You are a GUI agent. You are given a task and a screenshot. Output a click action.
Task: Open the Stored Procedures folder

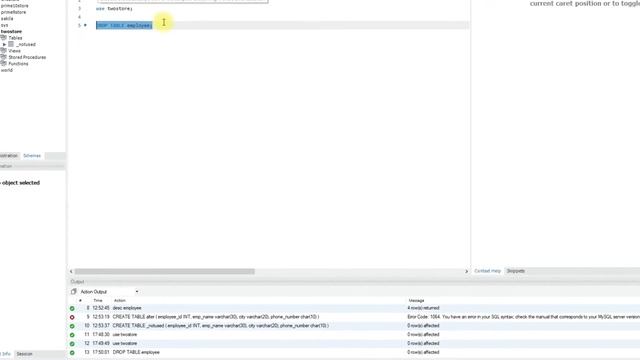[x=27, y=58]
